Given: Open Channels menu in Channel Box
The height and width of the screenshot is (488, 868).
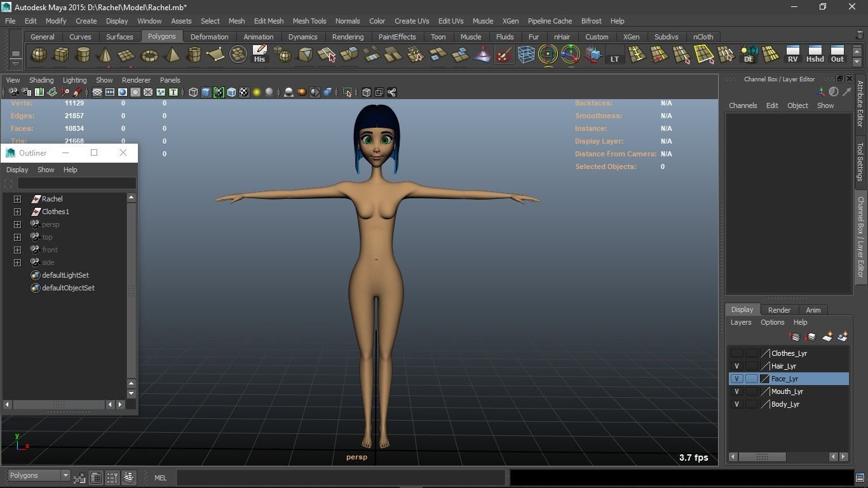Looking at the screenshot, I should click(x=743, y=105).
